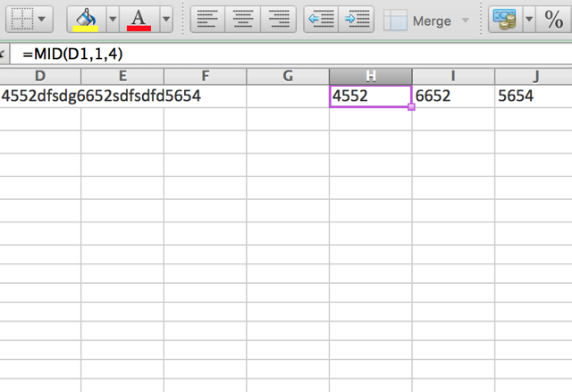Apply currency number format

click(505, 20)
